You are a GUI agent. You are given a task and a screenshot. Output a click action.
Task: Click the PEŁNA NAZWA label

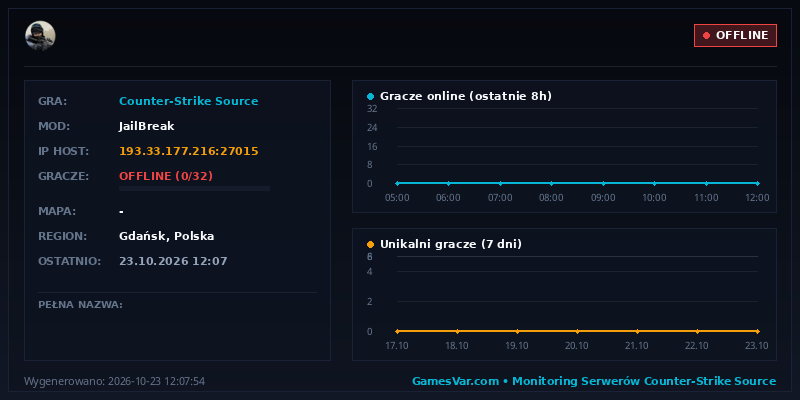point(81,305)
